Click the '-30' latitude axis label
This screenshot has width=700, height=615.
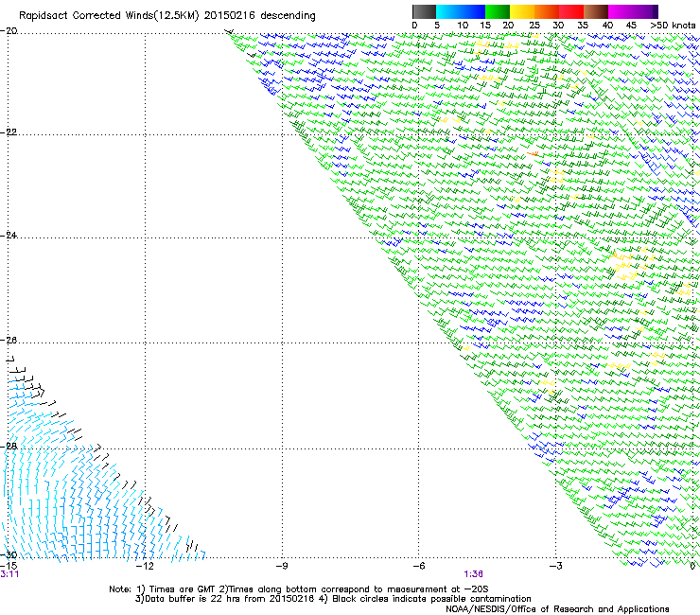coord(9,554)
